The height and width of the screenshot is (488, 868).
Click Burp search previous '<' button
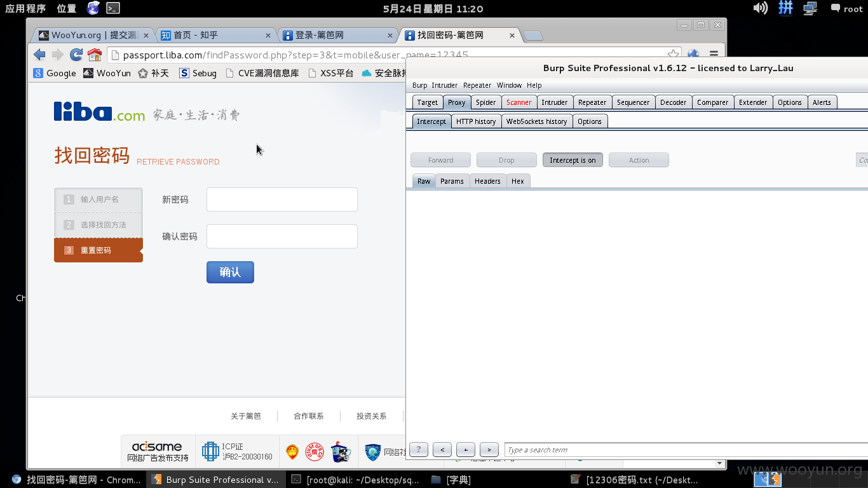pos(442,450)
